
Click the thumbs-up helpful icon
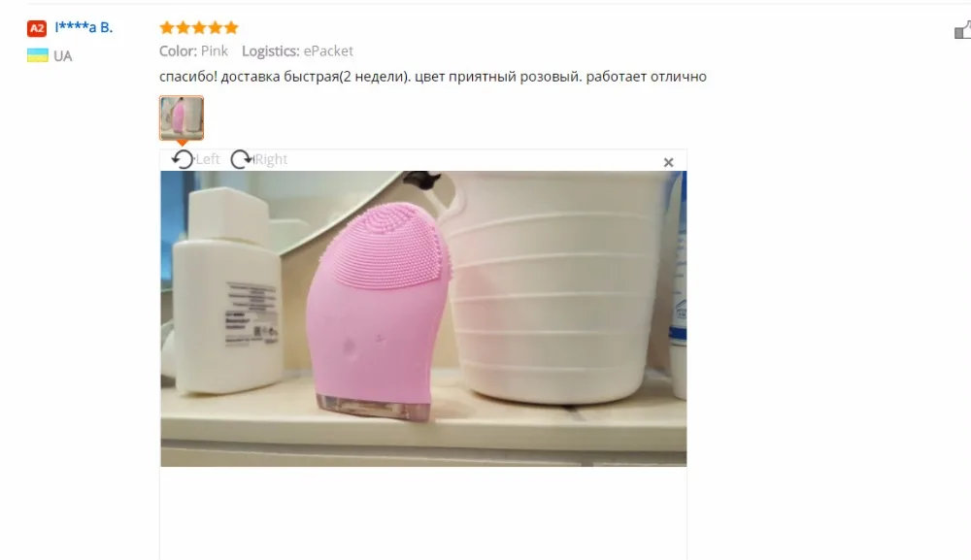pyautogui.click(x=963, y=29)
